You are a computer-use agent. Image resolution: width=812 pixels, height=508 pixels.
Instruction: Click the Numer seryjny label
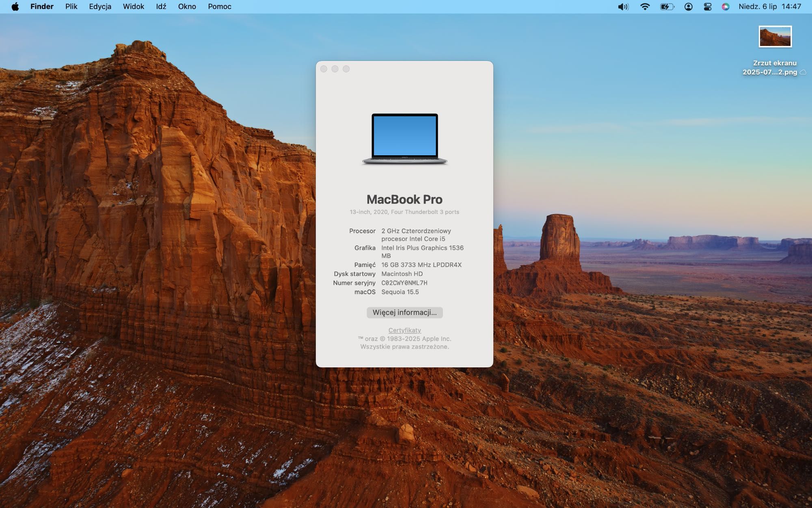point(354,283)
